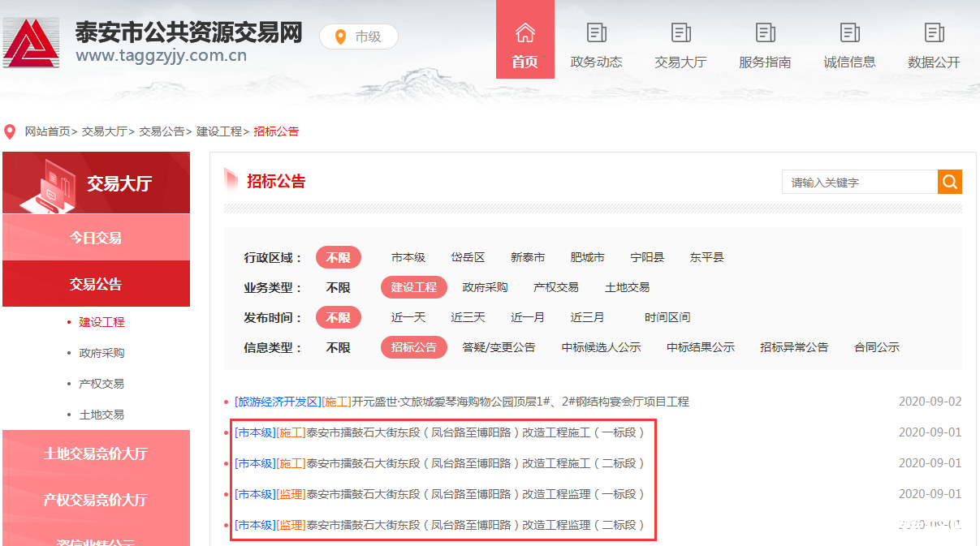Open 数据公开 icon in top navigation
This screenshot has width=980, height=546.
[935, 33]
